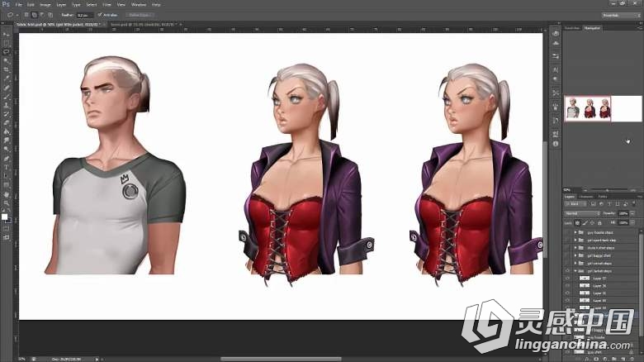The image size is (644, 362).
Task: Toggle the Anti-alias checkbox
Action: tap(99, 15)
